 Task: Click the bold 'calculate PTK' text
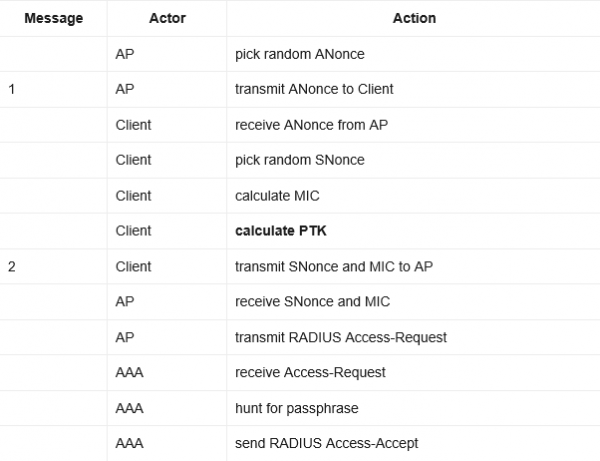281,231
